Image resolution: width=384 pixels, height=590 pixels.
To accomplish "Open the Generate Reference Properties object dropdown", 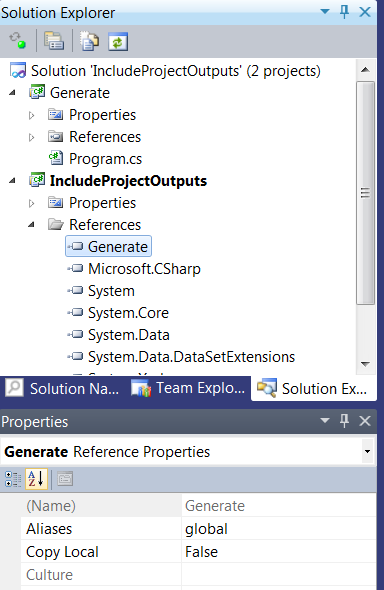I will click(367, 451).
